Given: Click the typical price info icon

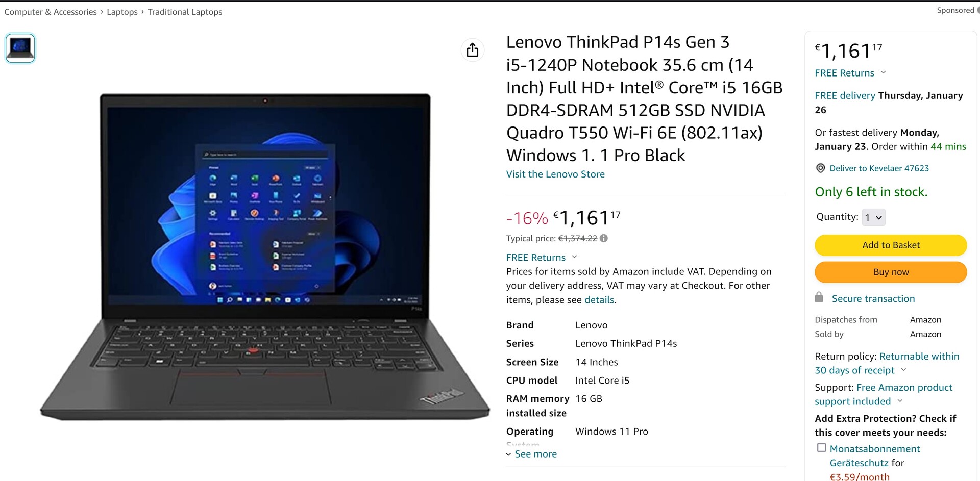Looking at the screenshot, I should pyautogui.click(x=604, y=238).
